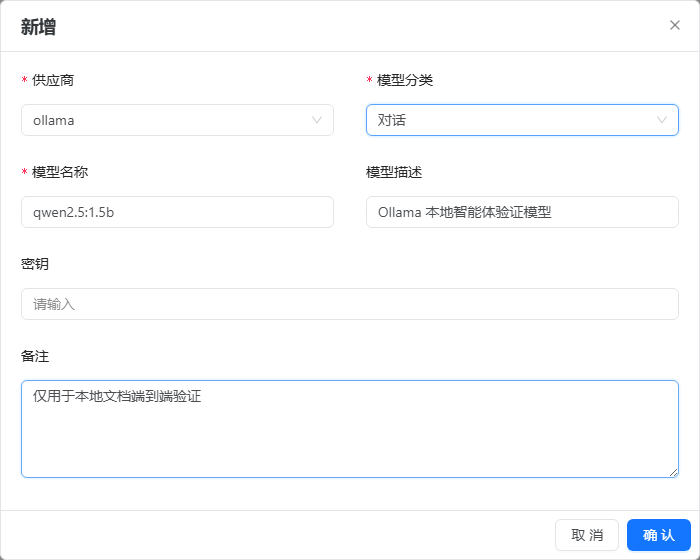Click the 供应商 field label
Image resolution: width=700 pixels, height=560 pixels.
53,80
